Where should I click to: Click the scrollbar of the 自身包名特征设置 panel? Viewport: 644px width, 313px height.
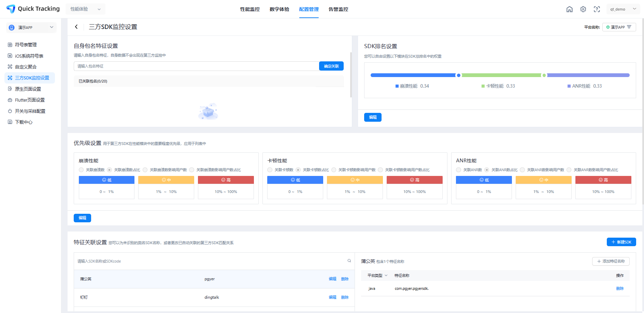(351, 75)
